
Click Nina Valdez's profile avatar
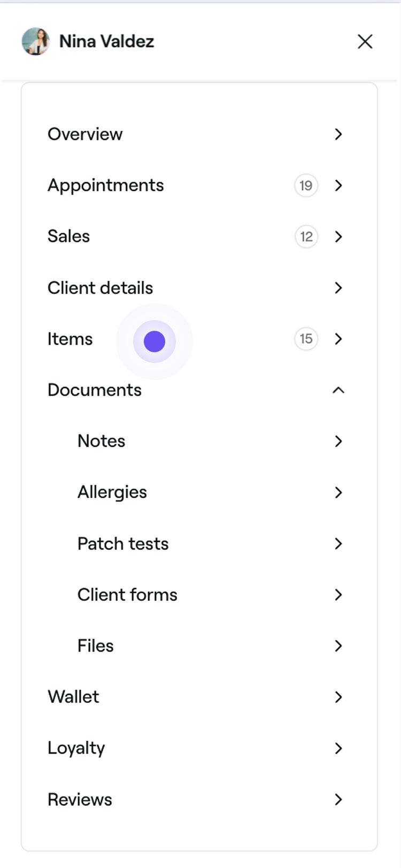[35, 41]
